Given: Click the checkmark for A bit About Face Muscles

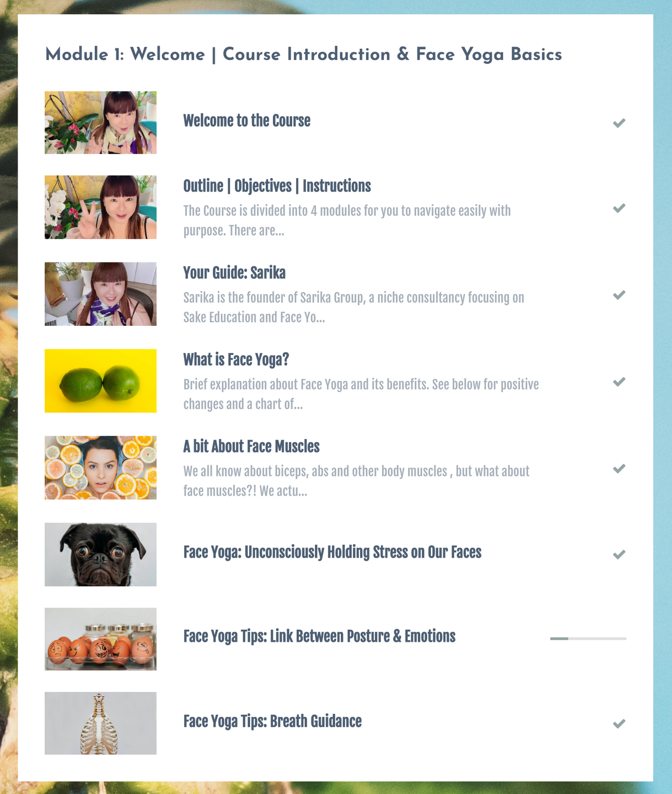Looking at the screenshot, I should tap(619, 469).
